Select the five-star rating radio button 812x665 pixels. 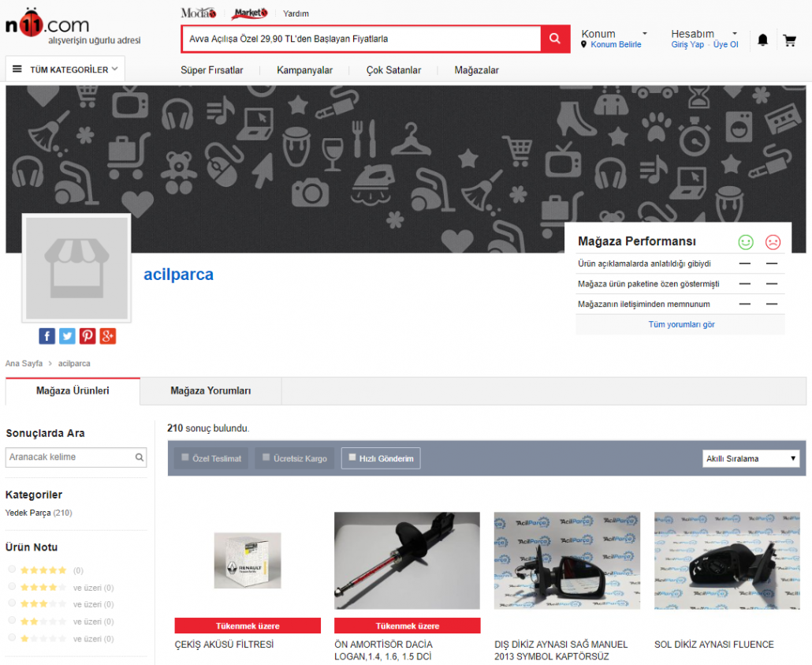pyautogui.click(x=12, y=570)
